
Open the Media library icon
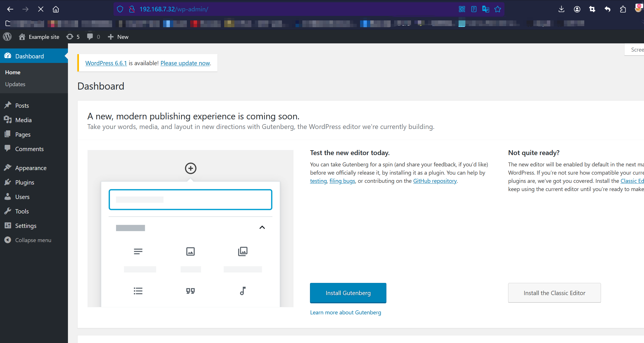pyautogui.click(x=8, y=120)
